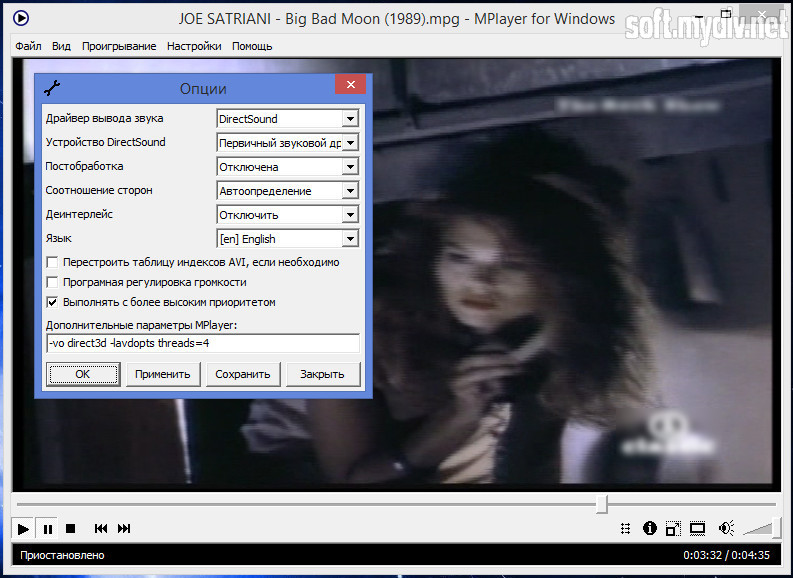Open the Драйвер вывода звука dropdown

(350, 119)
